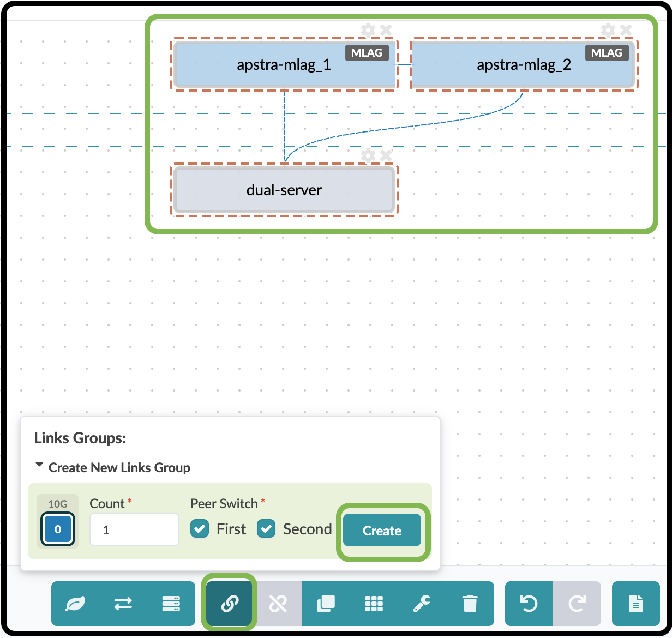Click the clone/duplicate toolbar icon

click(x=326, y=604)
